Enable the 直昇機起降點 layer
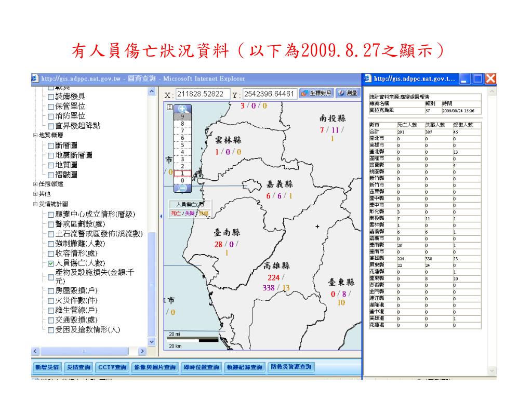This screenshot has width=532, height=399. tap(51, 126)
